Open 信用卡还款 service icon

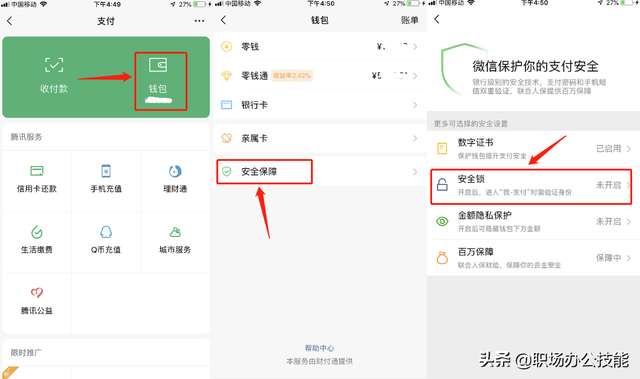click(37, 171)
